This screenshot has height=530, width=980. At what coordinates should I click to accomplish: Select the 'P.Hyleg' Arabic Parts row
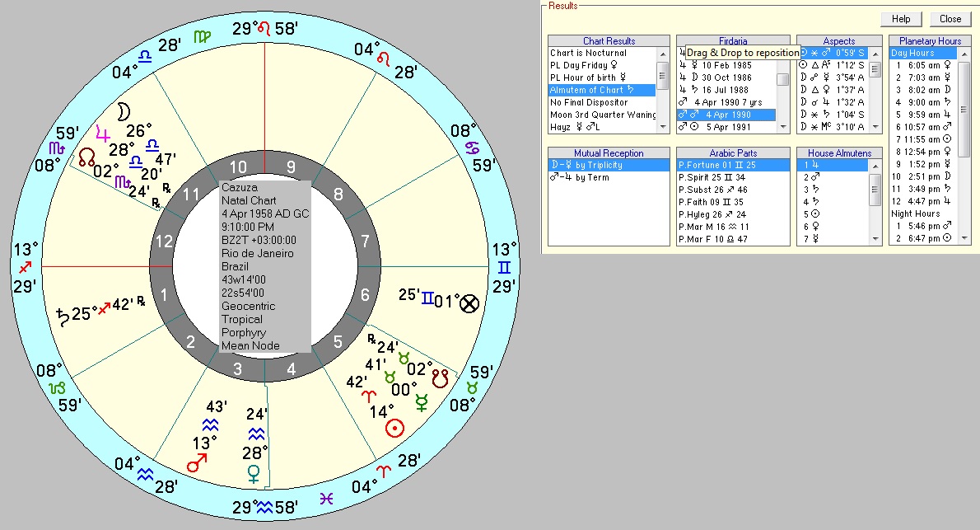click(733, 214)
